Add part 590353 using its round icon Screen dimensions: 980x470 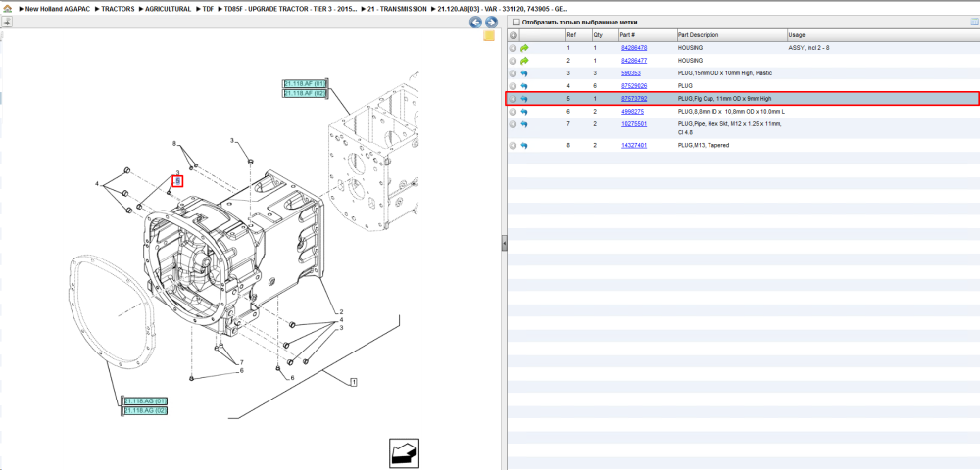click(514, 73)
